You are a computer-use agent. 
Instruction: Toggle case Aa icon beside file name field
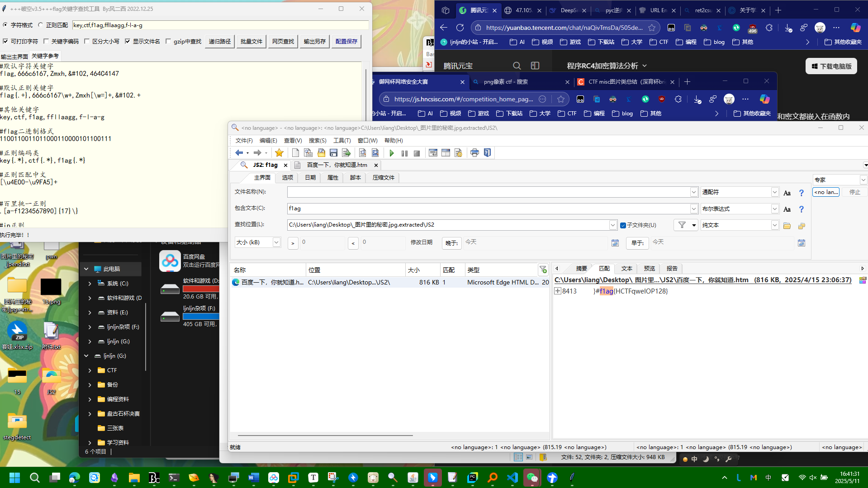[787, 193]
